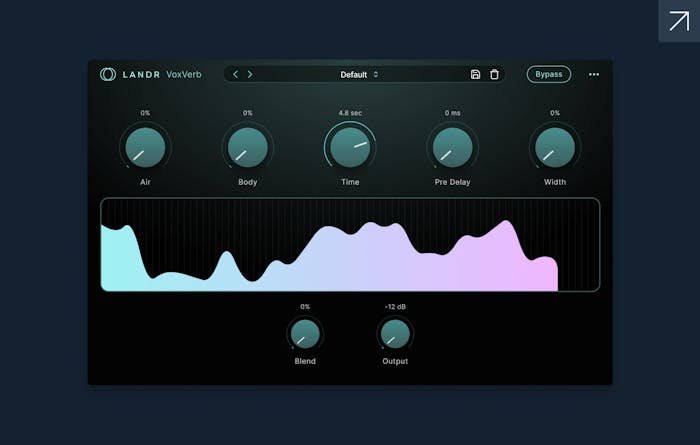Screen dimensions: 700x445
Task: Open the three-dot more options menu
Action: [594, 75]
